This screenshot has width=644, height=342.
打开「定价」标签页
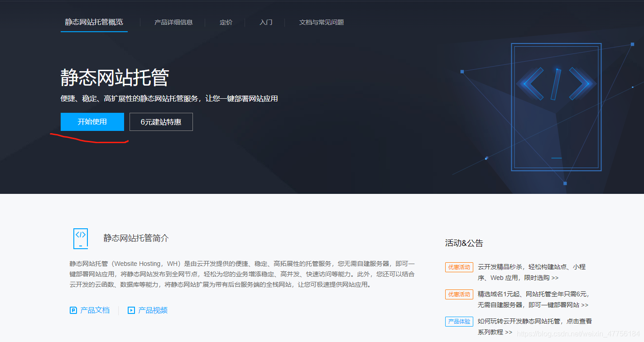(x=226, y=22)
